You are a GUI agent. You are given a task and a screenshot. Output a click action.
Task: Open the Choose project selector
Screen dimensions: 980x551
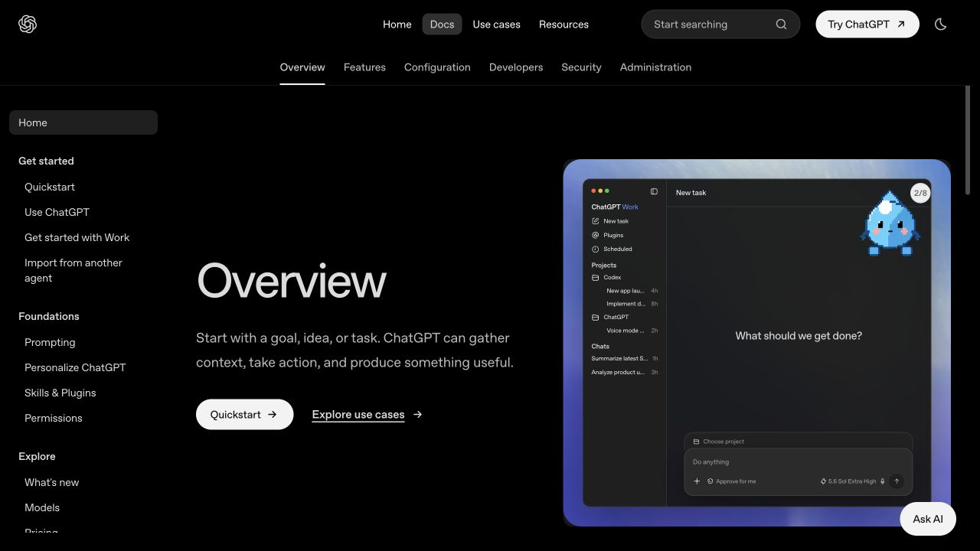click(x=718, y=442)
